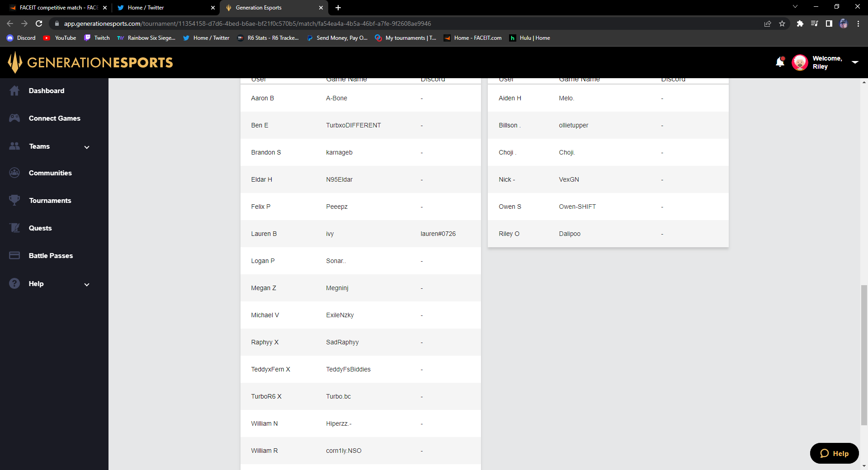Bookmark this page with star icon

[x=782, y=23]
